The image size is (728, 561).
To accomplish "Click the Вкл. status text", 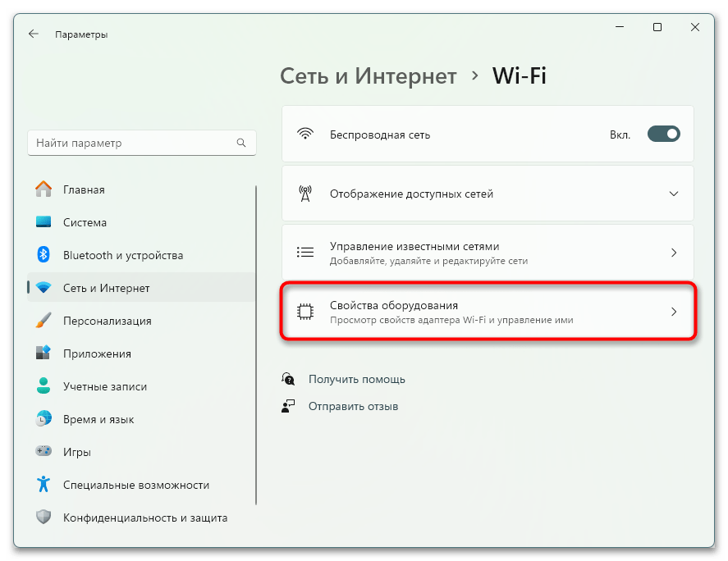I will pos(620,135).
